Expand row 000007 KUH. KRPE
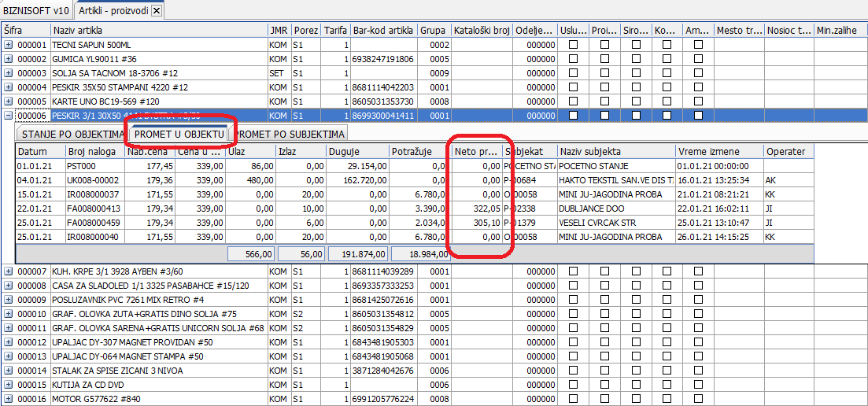 [x=9, y=271]
